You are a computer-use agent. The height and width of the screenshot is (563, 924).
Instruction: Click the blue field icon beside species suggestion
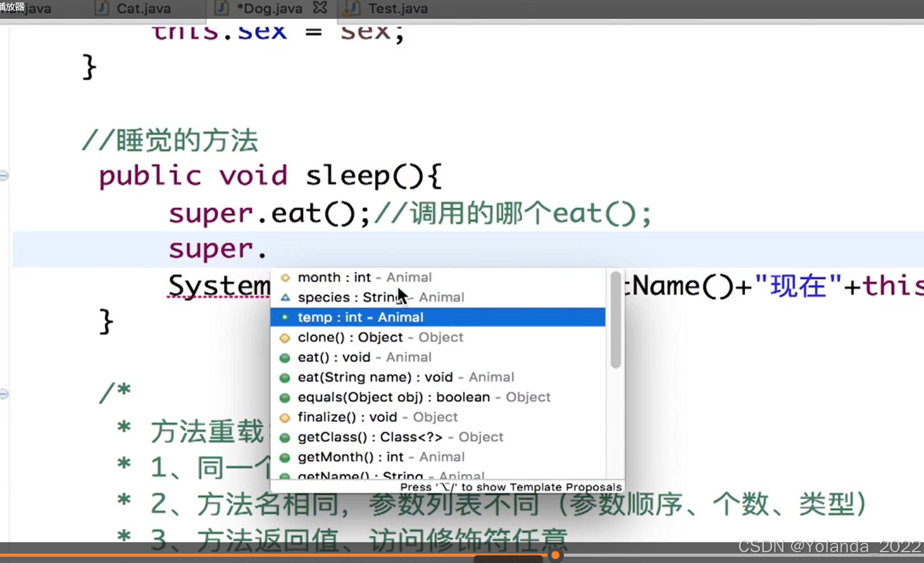point(285,297)
